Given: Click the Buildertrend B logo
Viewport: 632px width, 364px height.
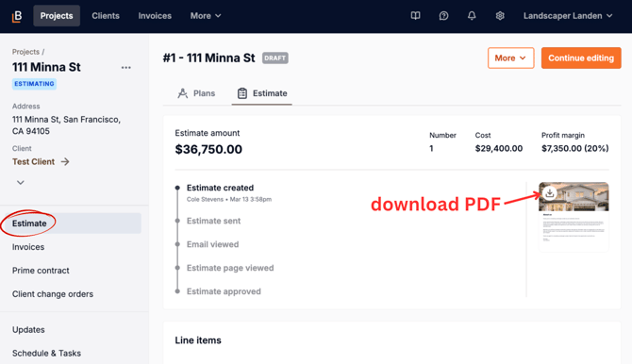Looking at the screenshot, I should tap(17, 16).
